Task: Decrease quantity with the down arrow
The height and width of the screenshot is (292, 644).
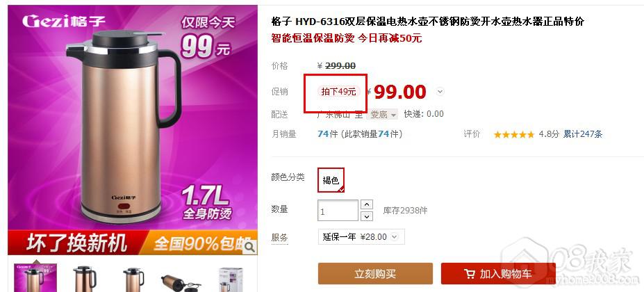Action: point(366,216)
